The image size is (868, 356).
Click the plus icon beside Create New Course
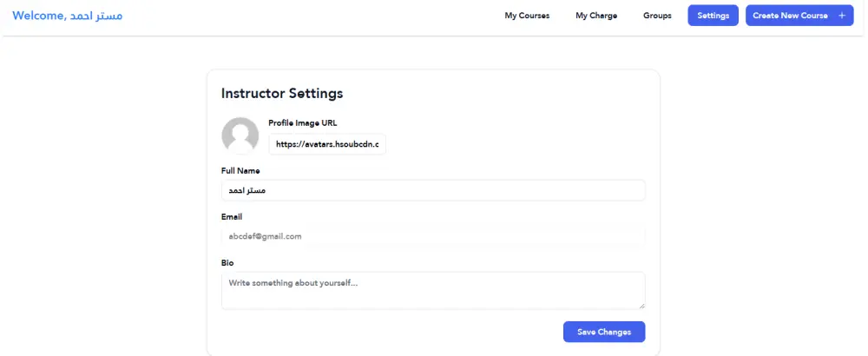[x=842, y=16]
